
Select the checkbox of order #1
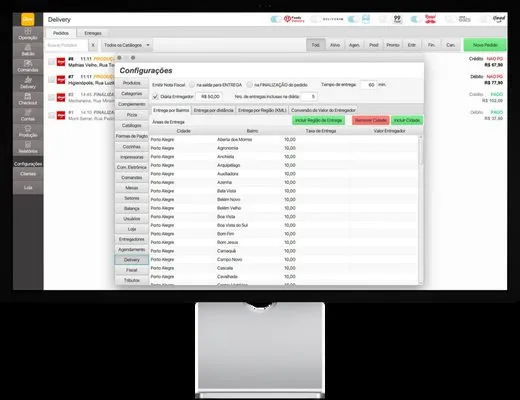(x=51, y=115)
